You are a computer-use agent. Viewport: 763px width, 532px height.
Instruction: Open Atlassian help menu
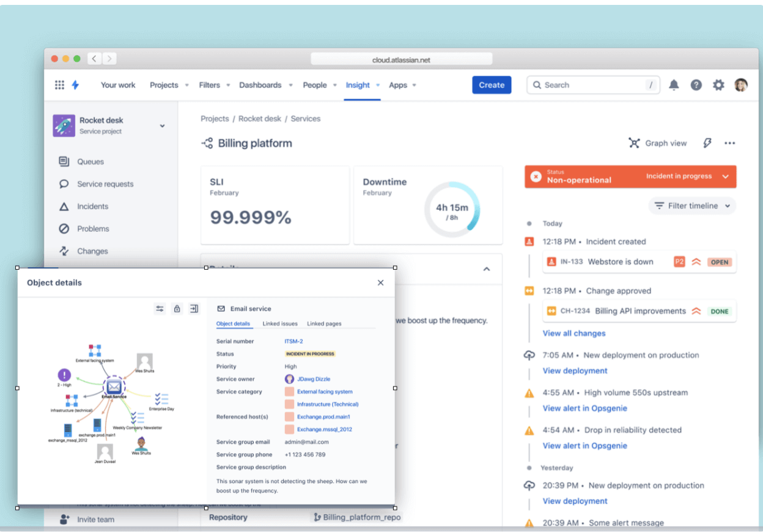point(696,85)
